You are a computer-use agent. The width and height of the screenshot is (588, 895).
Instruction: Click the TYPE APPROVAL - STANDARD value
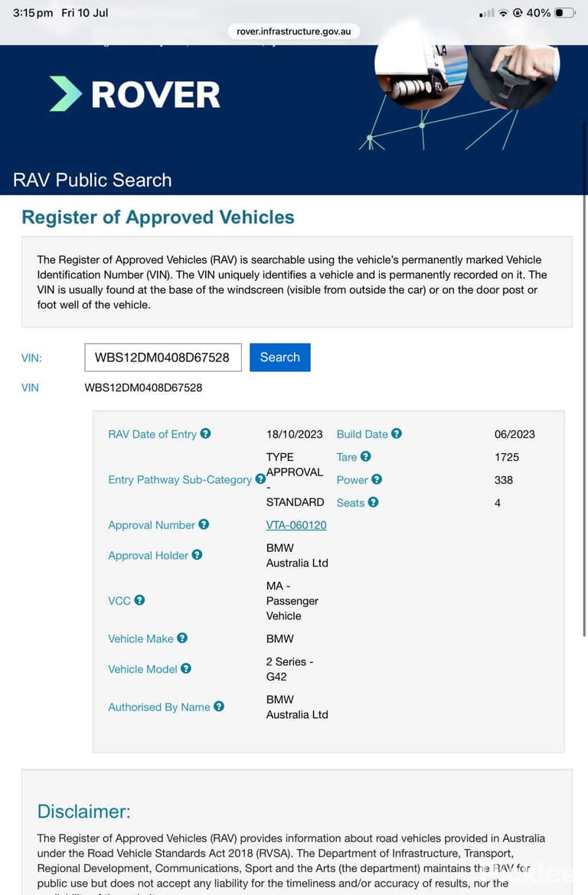click(x=295, y=479)
